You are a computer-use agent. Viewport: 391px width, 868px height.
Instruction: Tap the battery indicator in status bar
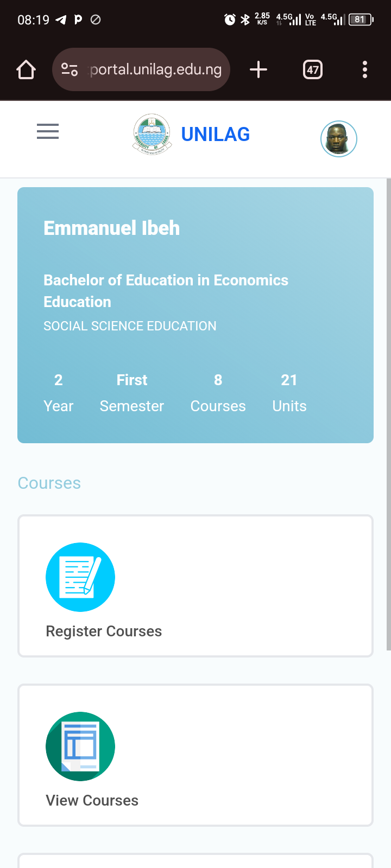coord(361,20)
